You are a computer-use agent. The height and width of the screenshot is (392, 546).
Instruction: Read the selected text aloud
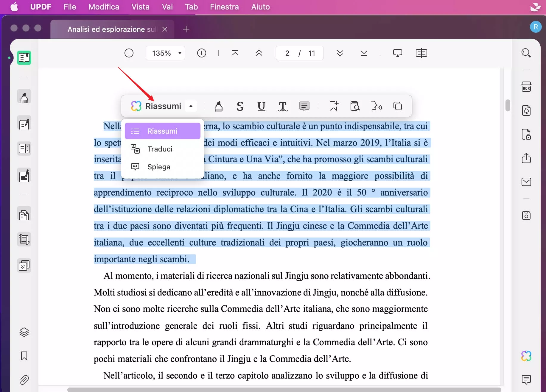coord(377,106)
